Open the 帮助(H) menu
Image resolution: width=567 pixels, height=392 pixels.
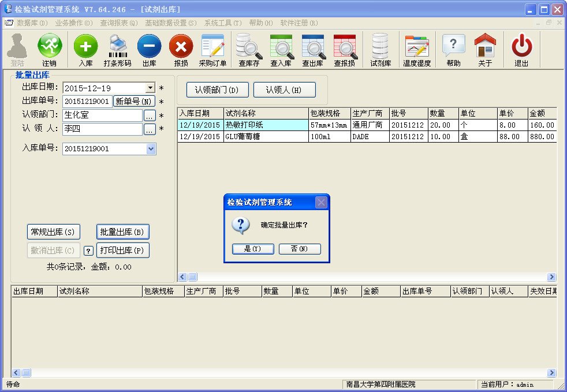click(261, 23)
